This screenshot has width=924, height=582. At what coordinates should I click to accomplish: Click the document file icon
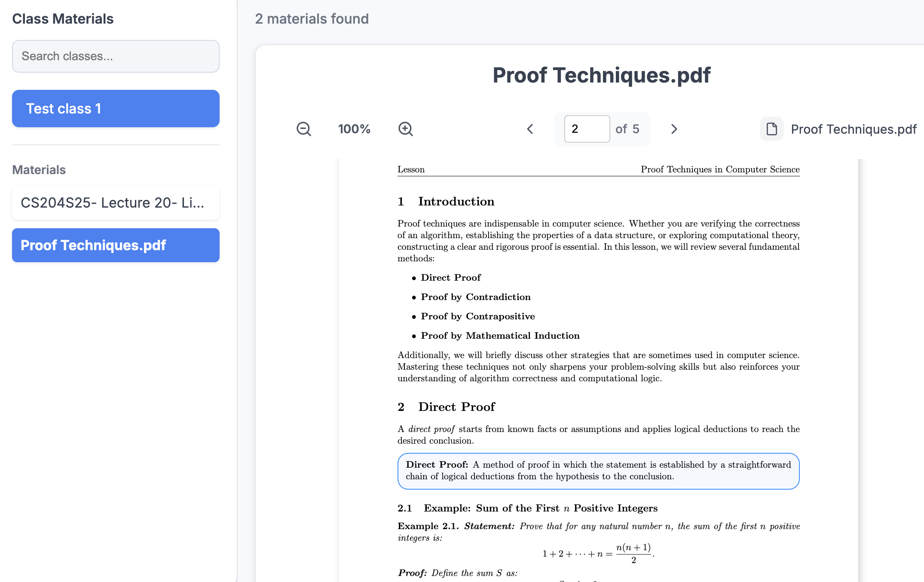point(771,129)
